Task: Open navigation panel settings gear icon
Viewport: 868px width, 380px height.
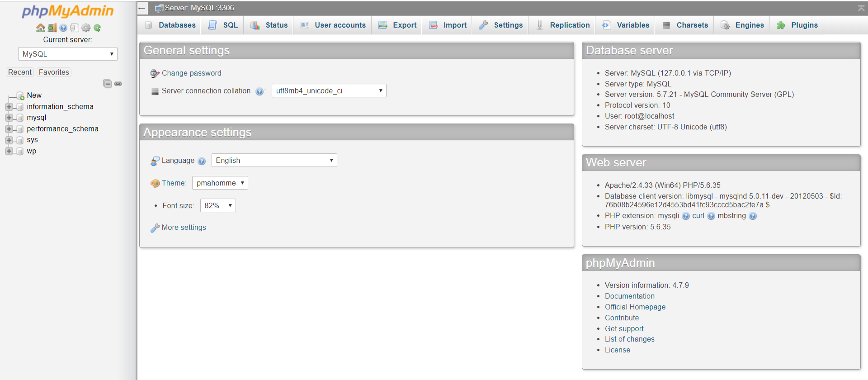Action: pos(86,28)
